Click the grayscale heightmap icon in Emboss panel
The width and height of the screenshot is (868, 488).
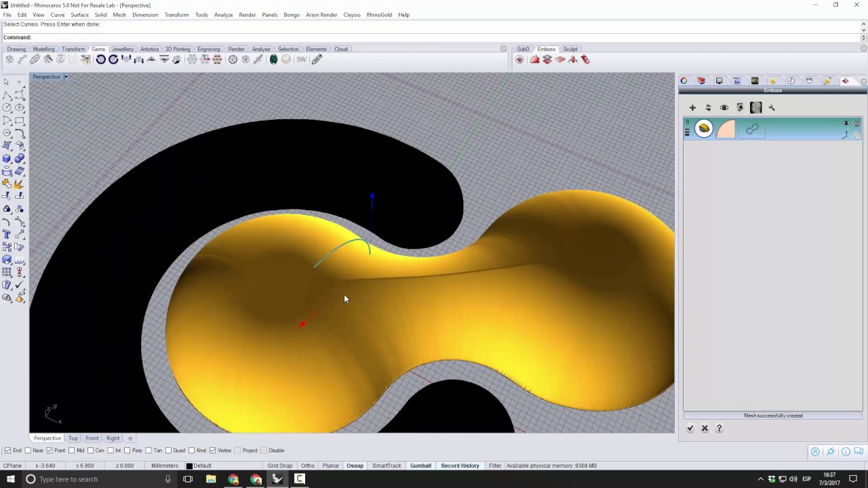click(756, 108)
